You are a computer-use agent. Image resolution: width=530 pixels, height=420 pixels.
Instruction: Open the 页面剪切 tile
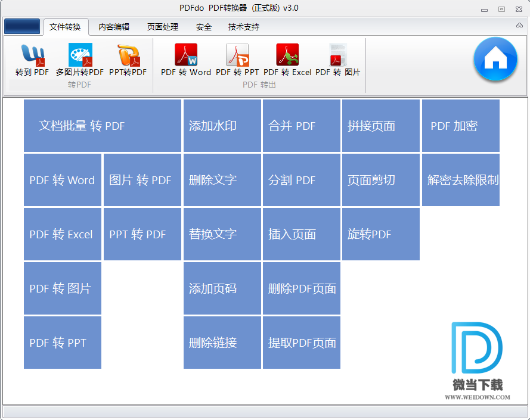tap(381, 180)
